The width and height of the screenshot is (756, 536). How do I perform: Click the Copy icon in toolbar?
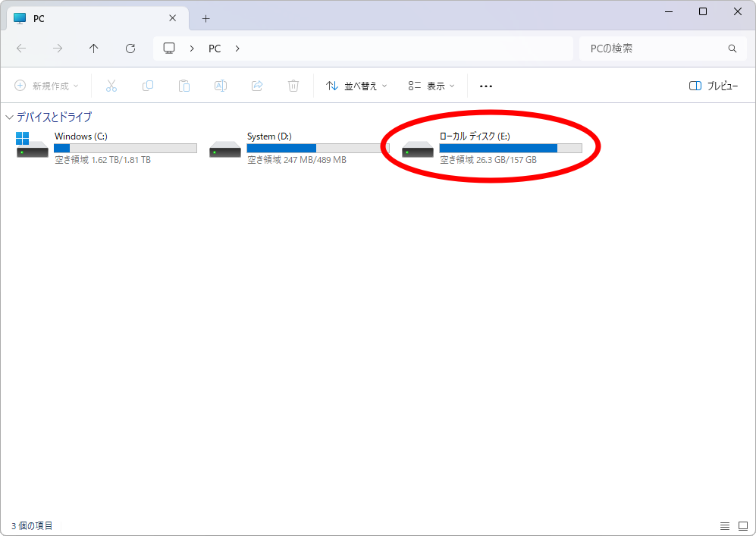pyautogui.click(x=148, y=86)
